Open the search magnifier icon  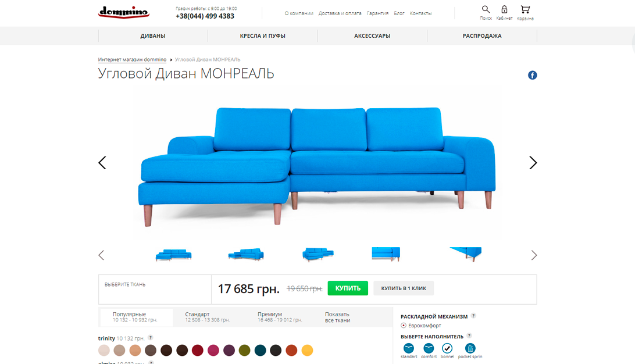point(486,9)
